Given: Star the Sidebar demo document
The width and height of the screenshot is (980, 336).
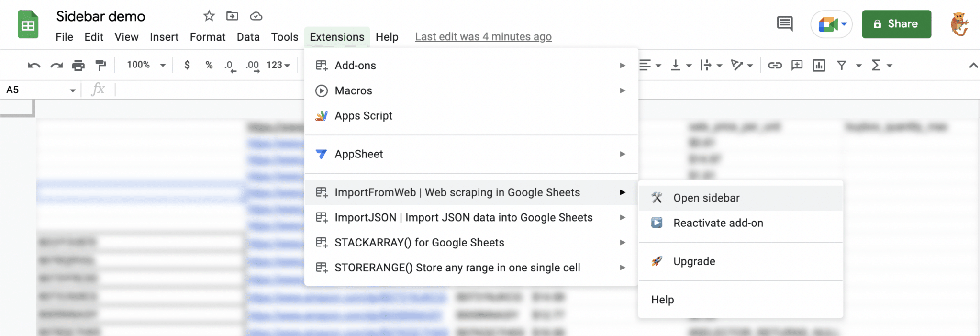Looking at the screenshot, I should (x=209, y=16).
